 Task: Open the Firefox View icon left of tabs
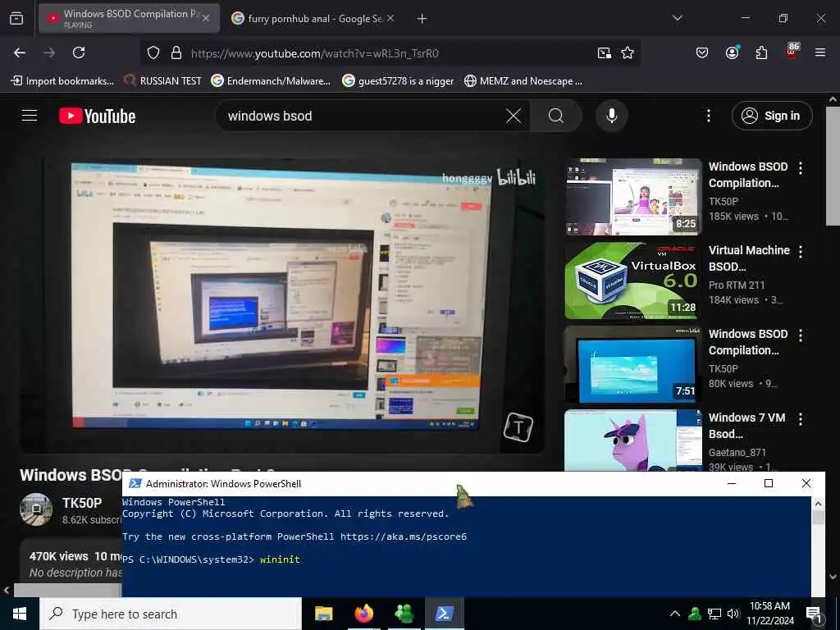click(16, 18)
